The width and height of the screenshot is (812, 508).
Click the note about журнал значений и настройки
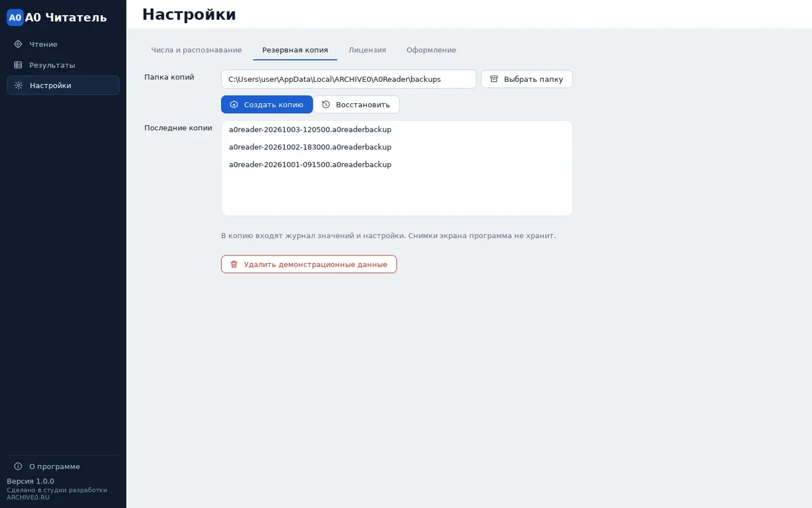pyautogui.click(x=388, y=236)
